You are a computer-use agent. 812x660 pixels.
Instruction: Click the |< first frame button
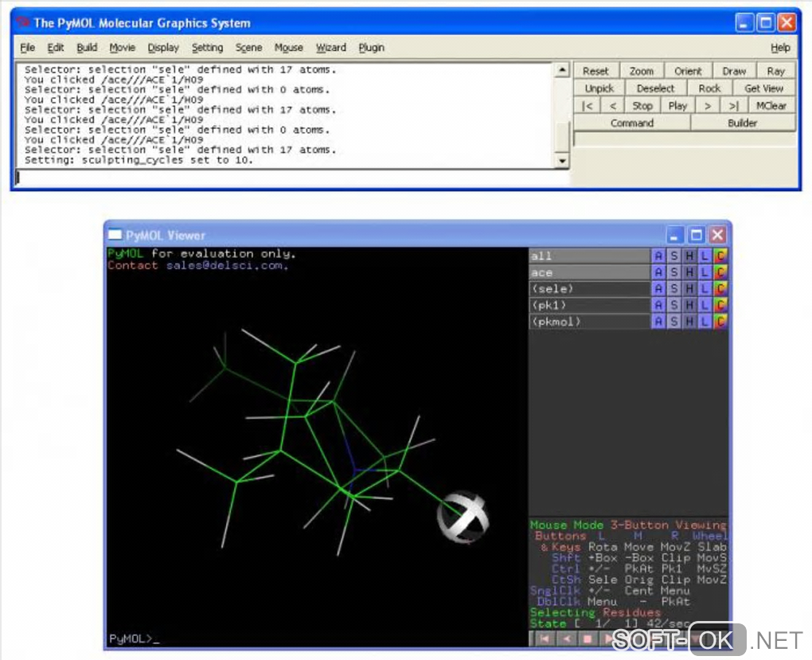click(588, 106)
